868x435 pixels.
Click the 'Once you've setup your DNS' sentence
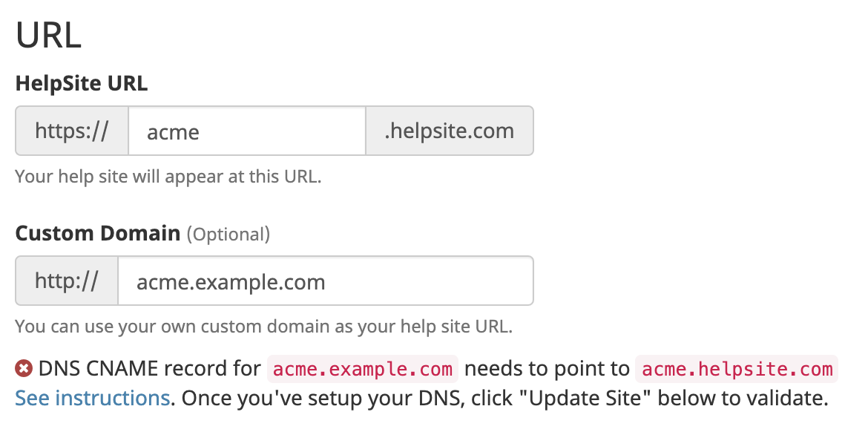(x=504, y=398)
